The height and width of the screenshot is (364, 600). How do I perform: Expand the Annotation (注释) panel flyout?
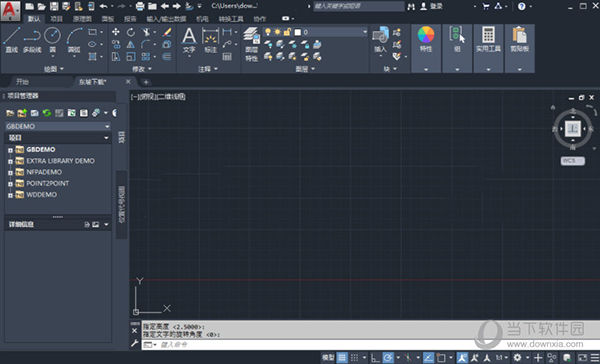(x=208, y=69)
